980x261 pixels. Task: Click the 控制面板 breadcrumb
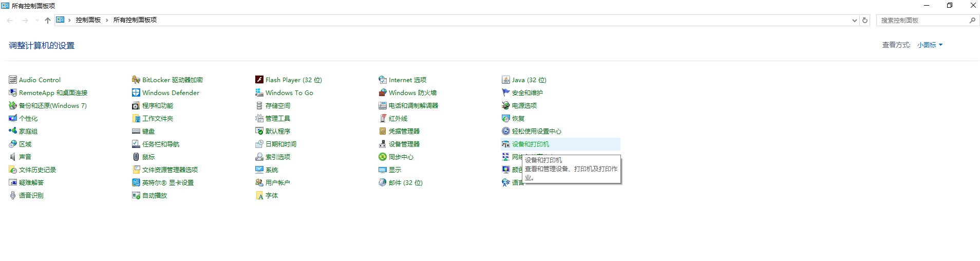(x=88, y=20)
